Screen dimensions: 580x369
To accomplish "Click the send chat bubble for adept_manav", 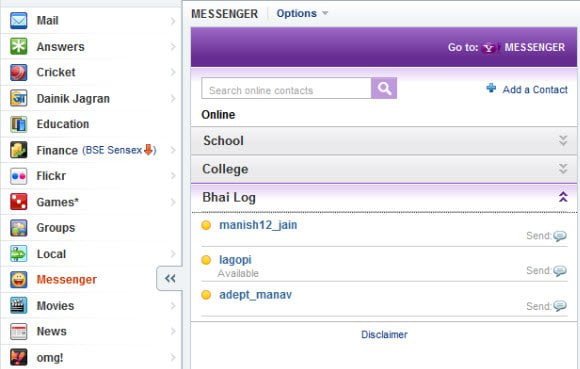I will (560, 306).
